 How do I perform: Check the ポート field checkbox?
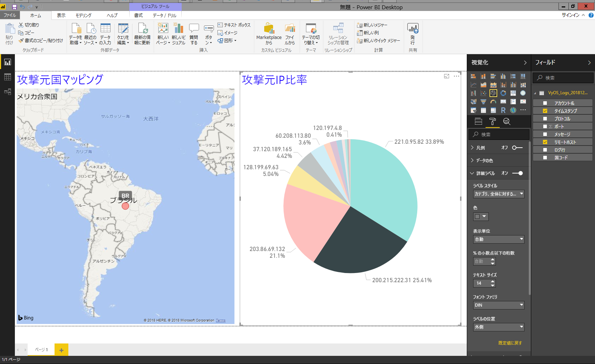point(545,126)
